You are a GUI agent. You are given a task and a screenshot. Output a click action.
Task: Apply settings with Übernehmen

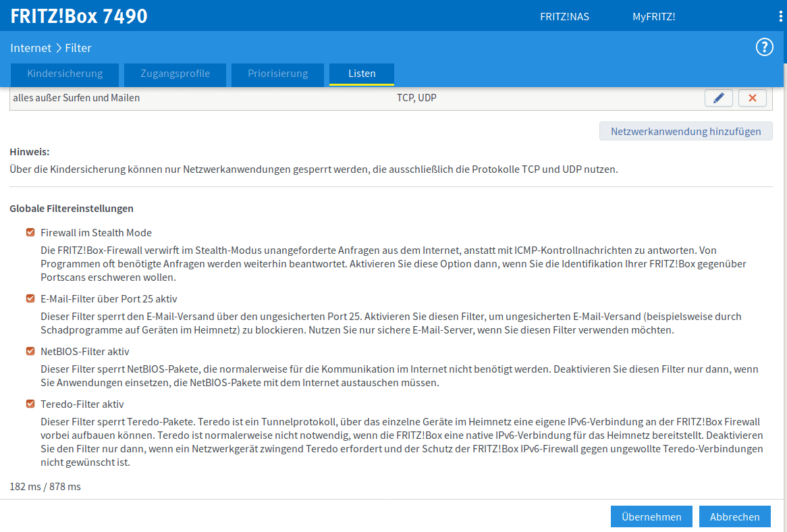(x=651, y=516)
